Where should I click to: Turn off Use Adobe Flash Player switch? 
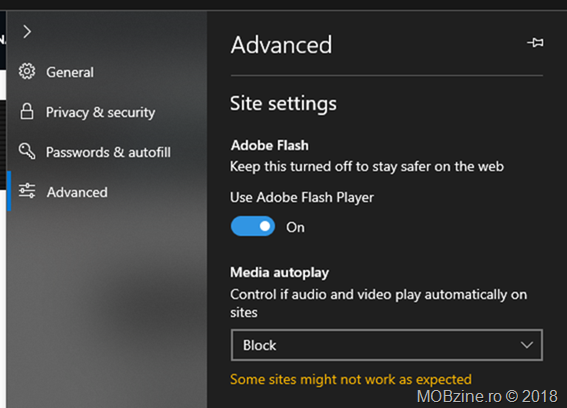pyautogui.click(x=253, y=226)
